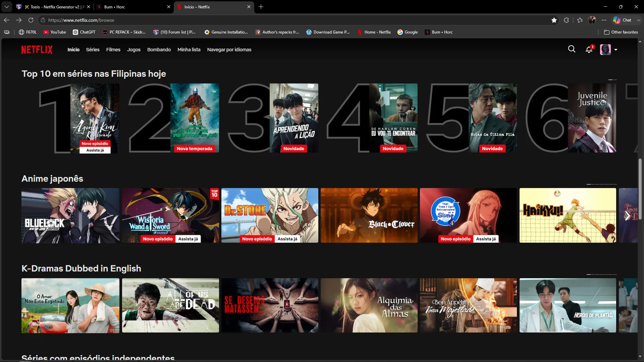Open the Copilot Chat button
This screenshot has height=362, width=644.
622,20
